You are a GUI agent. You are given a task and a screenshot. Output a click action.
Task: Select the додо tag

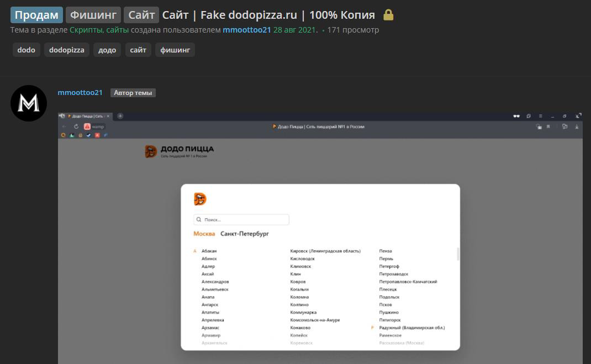[x=107, y=50]
